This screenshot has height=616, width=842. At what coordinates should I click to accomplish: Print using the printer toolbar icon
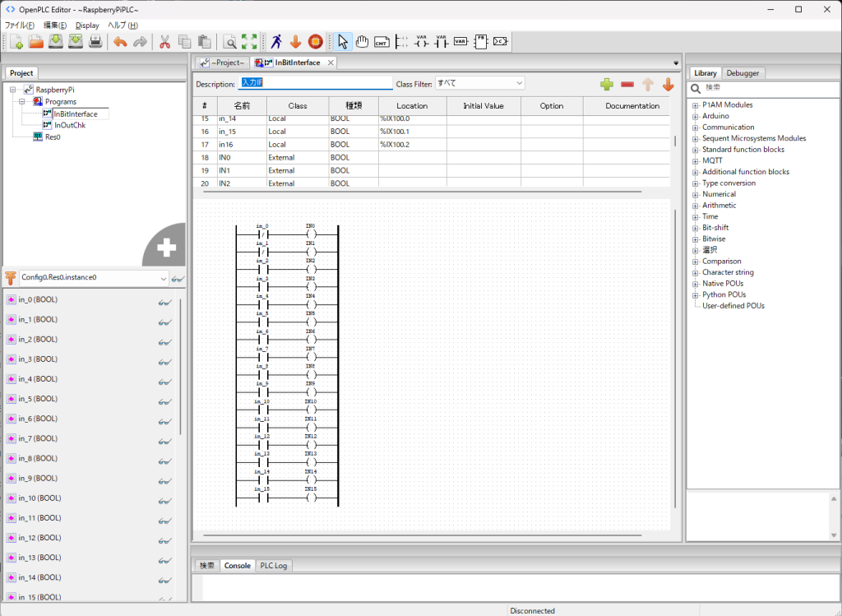pos(95,42)
